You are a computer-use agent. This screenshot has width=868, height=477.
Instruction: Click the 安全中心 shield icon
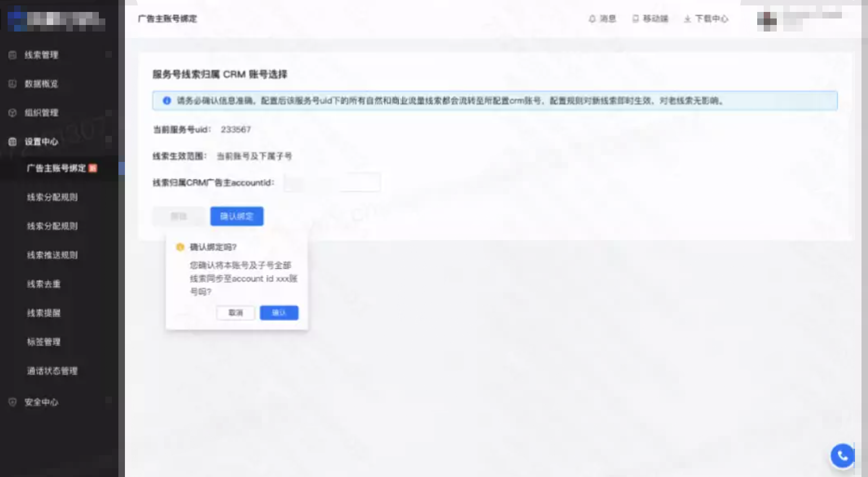[12, 402]
